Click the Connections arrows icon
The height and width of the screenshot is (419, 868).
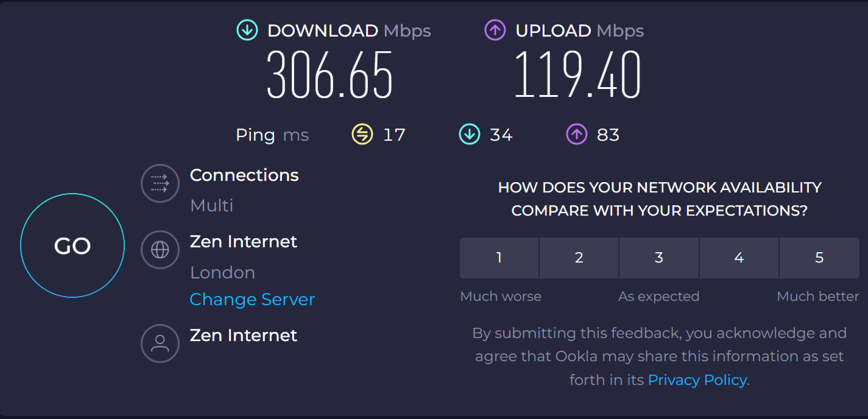(160, 183)
